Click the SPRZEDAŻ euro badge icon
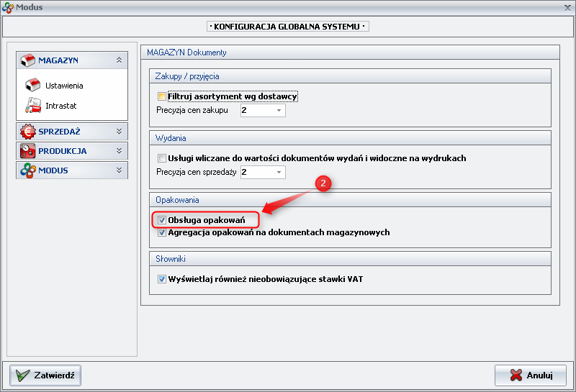Screen dimensions: 576x392 point(28,132)
